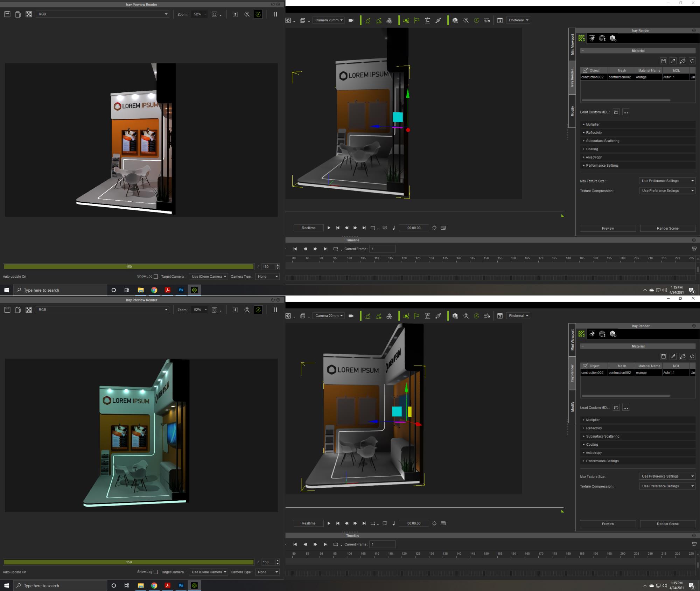Screen dimensions: 700x591
Task: Click the Render Scene button in the bottom screenshot
Action: (668, 524)
